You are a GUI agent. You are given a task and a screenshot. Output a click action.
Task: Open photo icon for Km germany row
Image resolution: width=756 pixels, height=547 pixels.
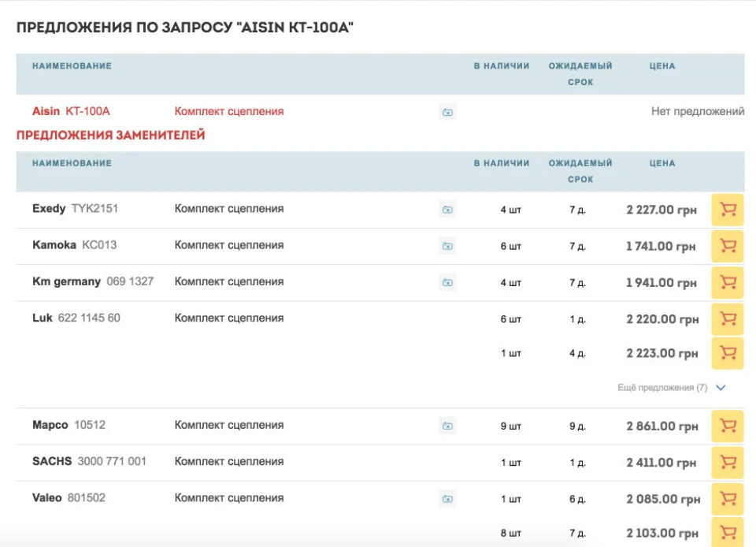(447, 282)
